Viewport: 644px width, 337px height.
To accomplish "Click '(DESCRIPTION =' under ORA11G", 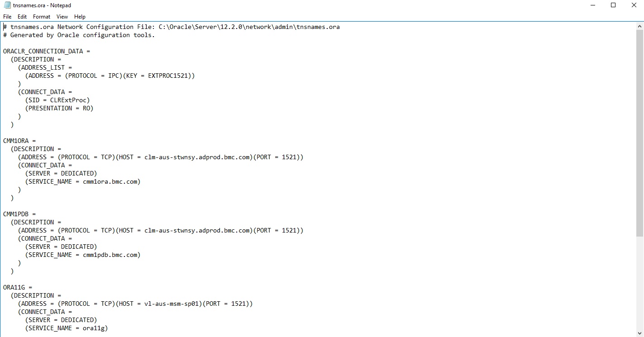I will coord(36,295).
